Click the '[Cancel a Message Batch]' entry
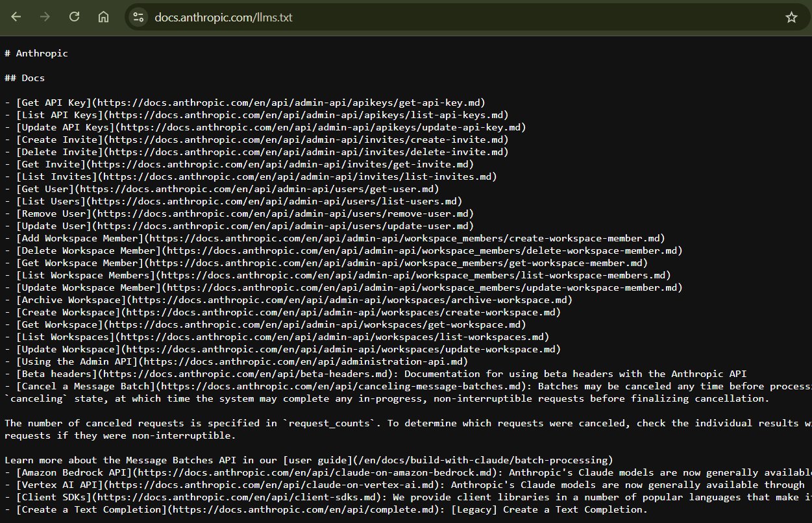The height and width of the screenshot is (523, 812). (x=408, y=386)
